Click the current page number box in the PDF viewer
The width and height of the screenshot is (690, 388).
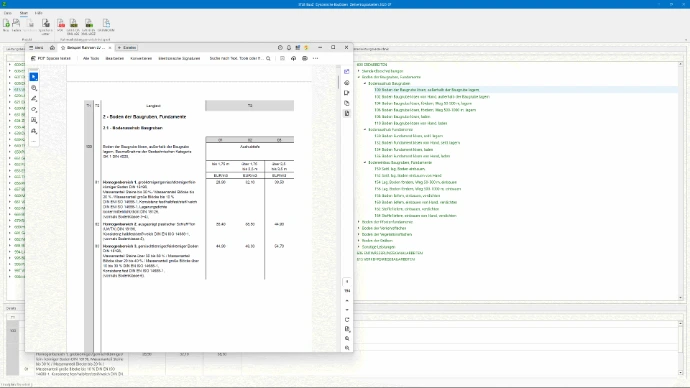347,282
